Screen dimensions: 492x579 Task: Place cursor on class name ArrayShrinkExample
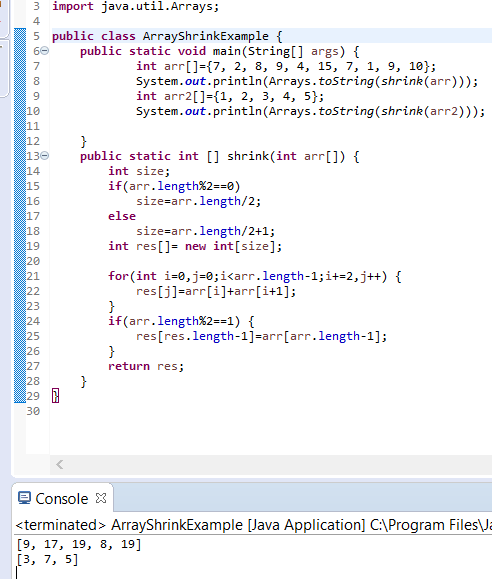point(205,36)
